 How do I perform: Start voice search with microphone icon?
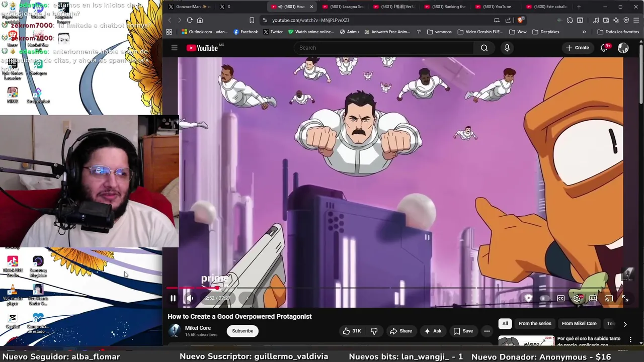coord(507,48)
